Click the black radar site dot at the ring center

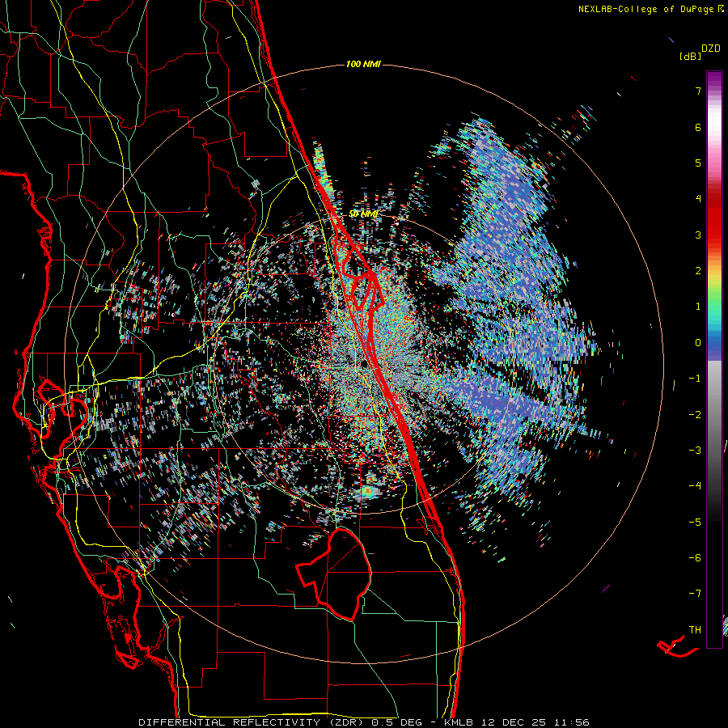pos(365,363)
